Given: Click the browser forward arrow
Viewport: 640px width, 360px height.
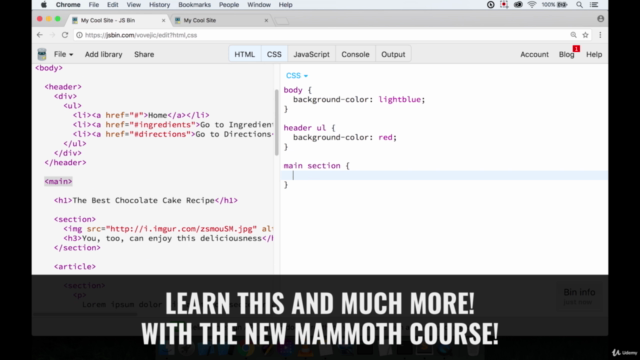Looking at the screenshot, I should [52, 35].
